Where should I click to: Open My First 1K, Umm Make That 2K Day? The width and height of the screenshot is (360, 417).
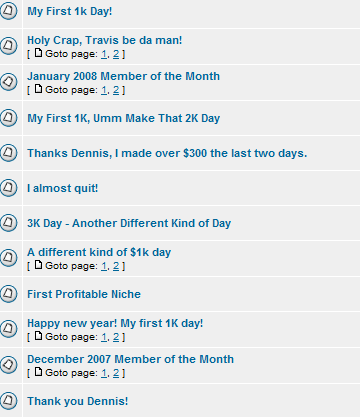pos(123,118)
